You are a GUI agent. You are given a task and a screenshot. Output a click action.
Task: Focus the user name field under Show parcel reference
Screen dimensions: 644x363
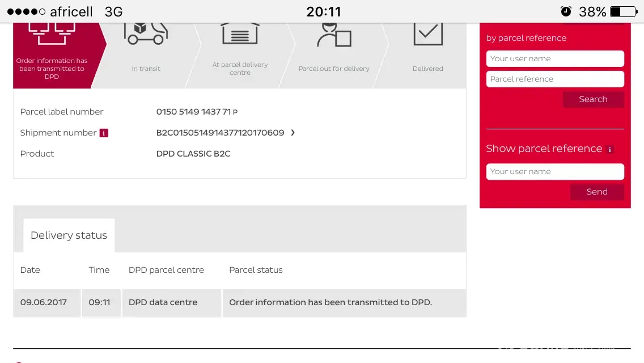[x=555, y=171]
